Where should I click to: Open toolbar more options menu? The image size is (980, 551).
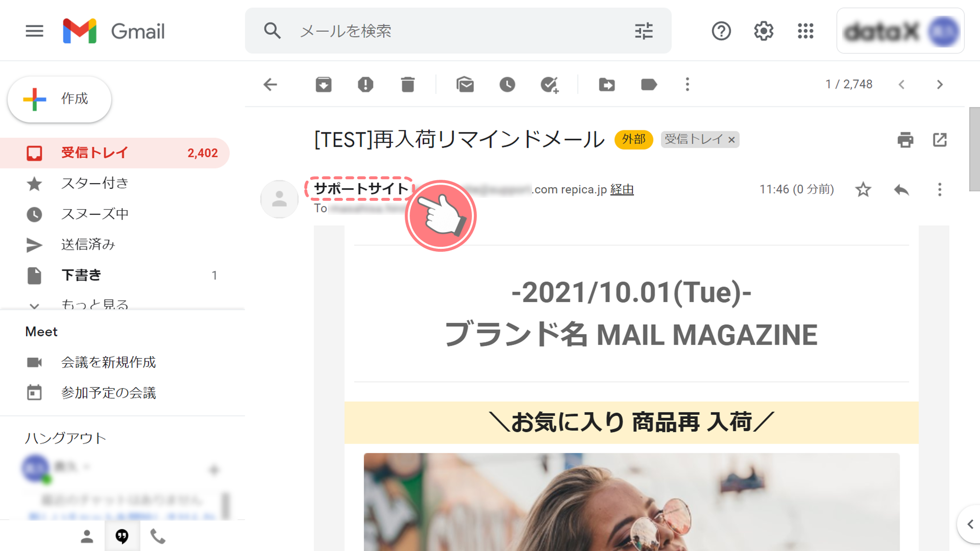[x=687, y=84]
